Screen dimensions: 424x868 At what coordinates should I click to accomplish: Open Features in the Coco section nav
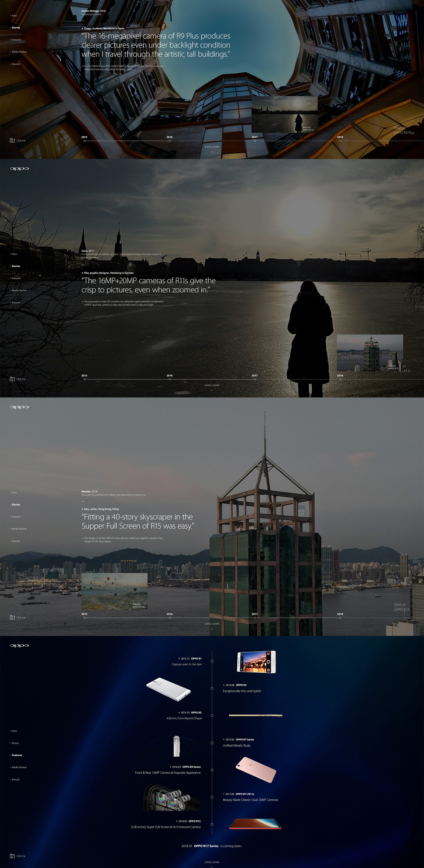[16, 278]
